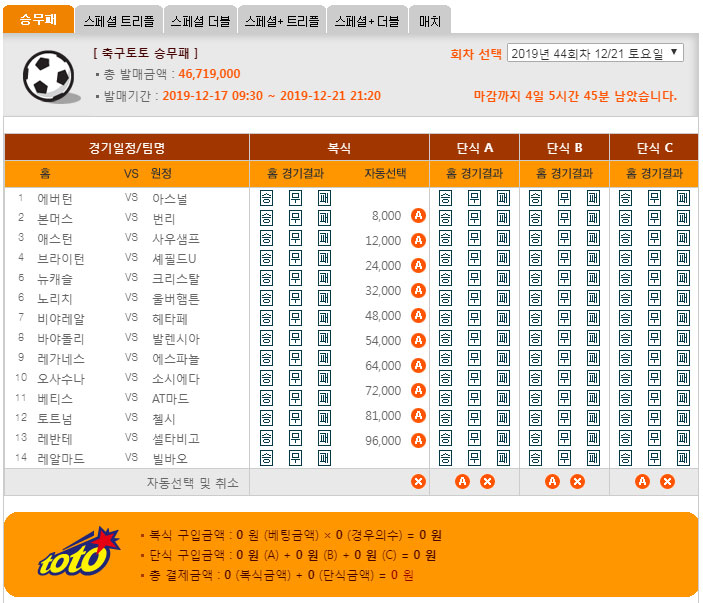Click the 자동선택 및 취소 row label
Viewport: 703px width, 603px height.
192,483
